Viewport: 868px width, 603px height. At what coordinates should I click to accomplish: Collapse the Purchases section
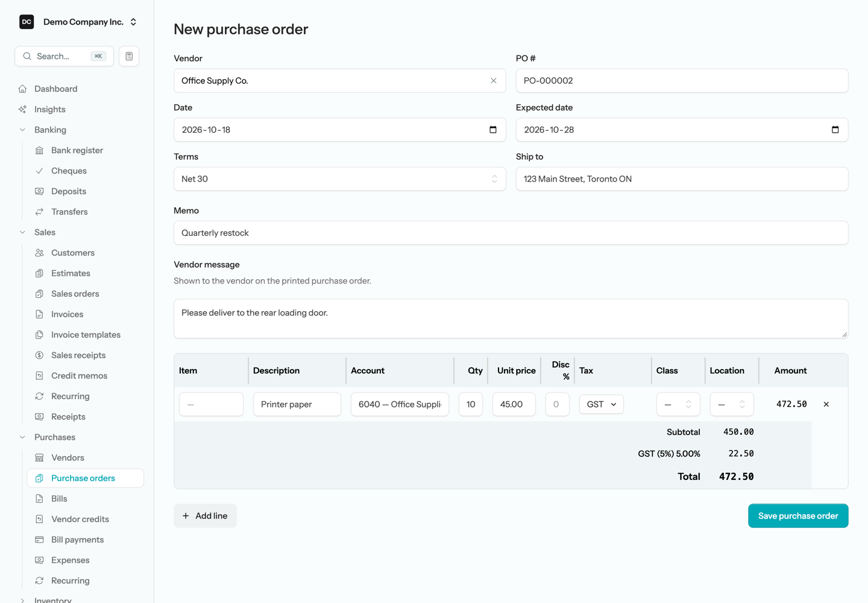22,437
